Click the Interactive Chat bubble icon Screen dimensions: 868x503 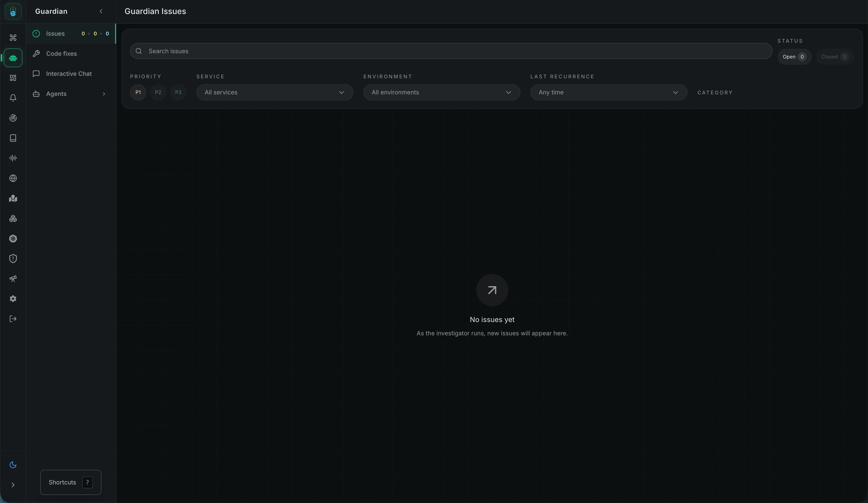coord(36,74)
